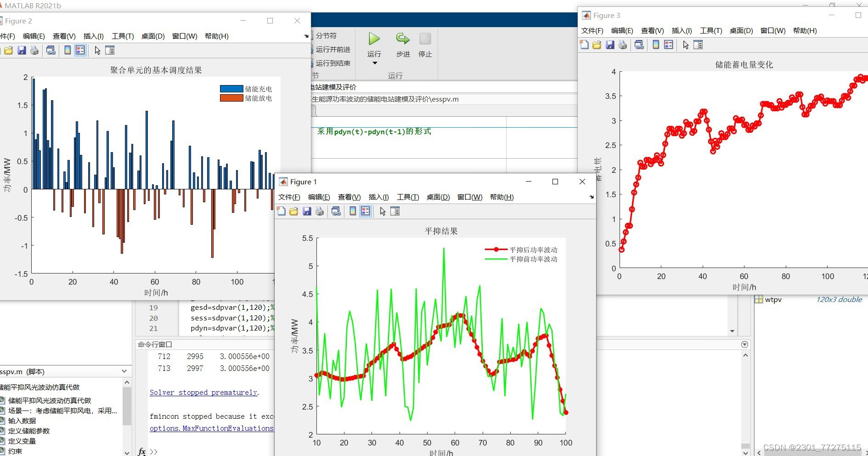Screen dimensions: 868x456
Task: Click Section Break (分节符) button
Action: 326,36
